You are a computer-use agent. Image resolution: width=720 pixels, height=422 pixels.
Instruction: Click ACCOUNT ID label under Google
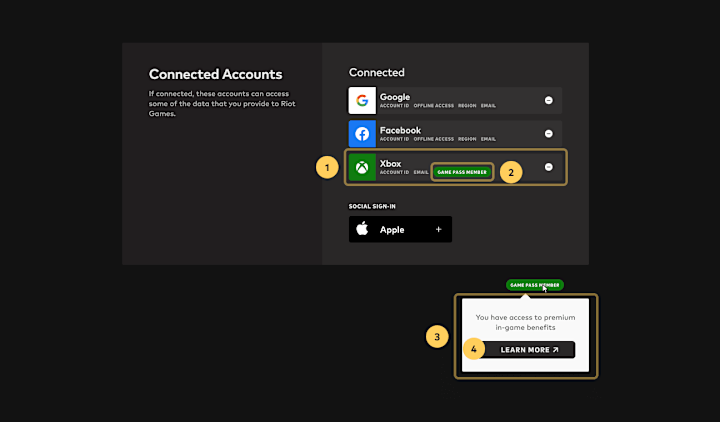click(394, 106)
